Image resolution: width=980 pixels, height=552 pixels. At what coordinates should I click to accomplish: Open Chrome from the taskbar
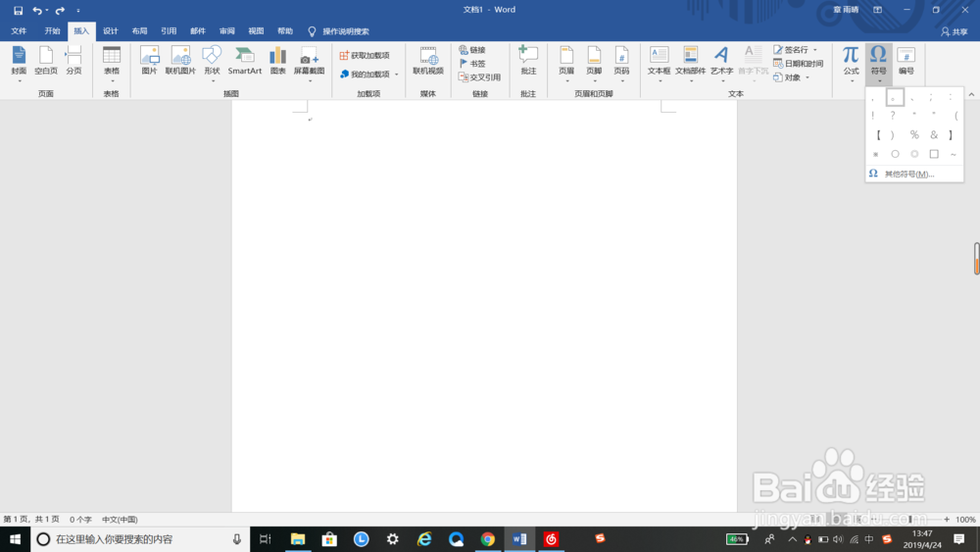[487, 539]
